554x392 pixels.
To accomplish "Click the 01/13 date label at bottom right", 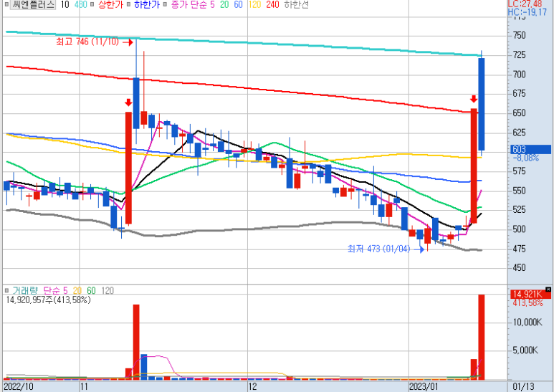I will click(524, 386).
